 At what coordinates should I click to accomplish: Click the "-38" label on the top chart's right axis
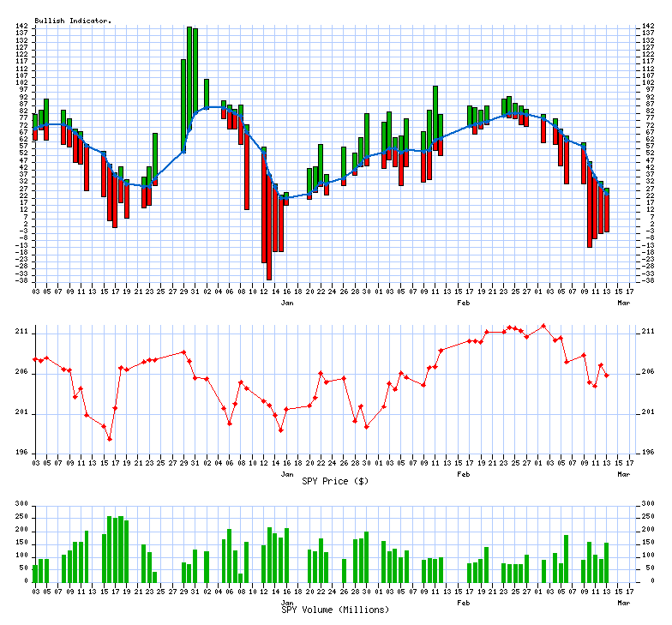coord(647,280)
